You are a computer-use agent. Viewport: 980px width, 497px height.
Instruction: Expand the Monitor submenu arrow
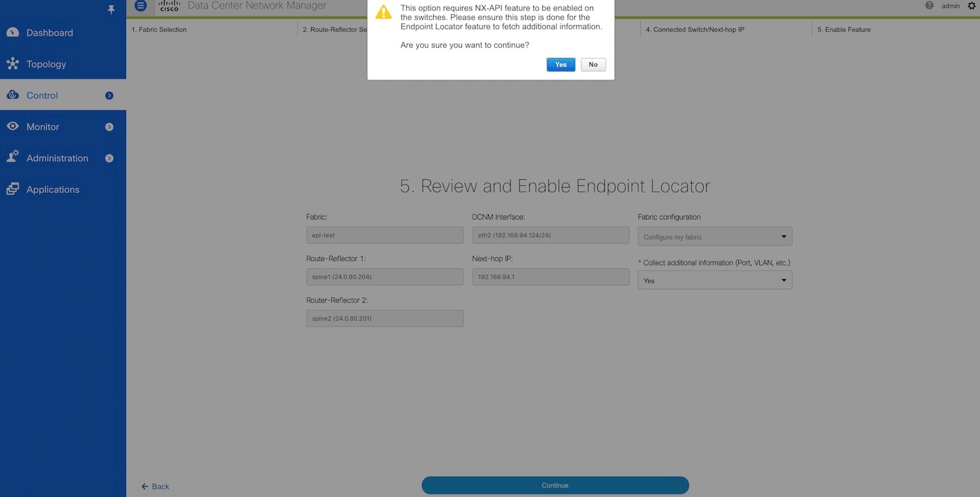click(109, 127)
